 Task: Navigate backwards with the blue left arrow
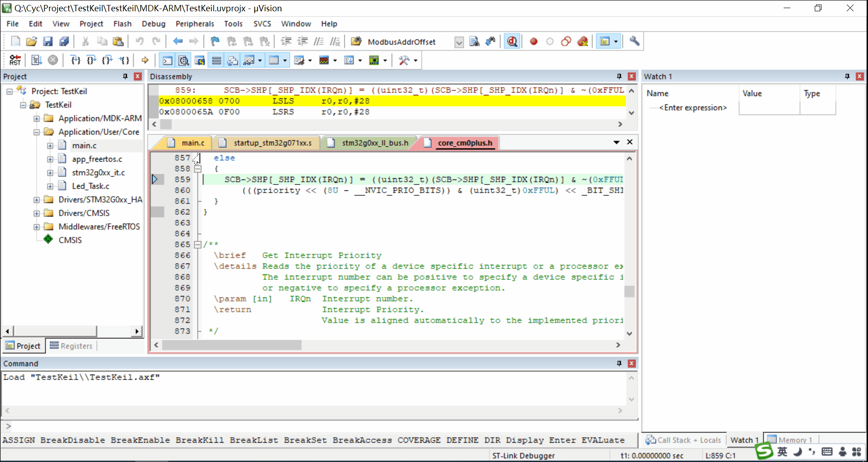pyautogui.click(x=178, y=42)
